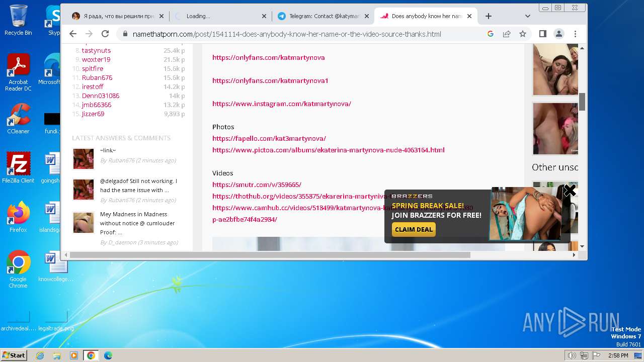Click the horizontal scrollbar left arrow
This screenshot has width=644, height=362.
point(65,255)
